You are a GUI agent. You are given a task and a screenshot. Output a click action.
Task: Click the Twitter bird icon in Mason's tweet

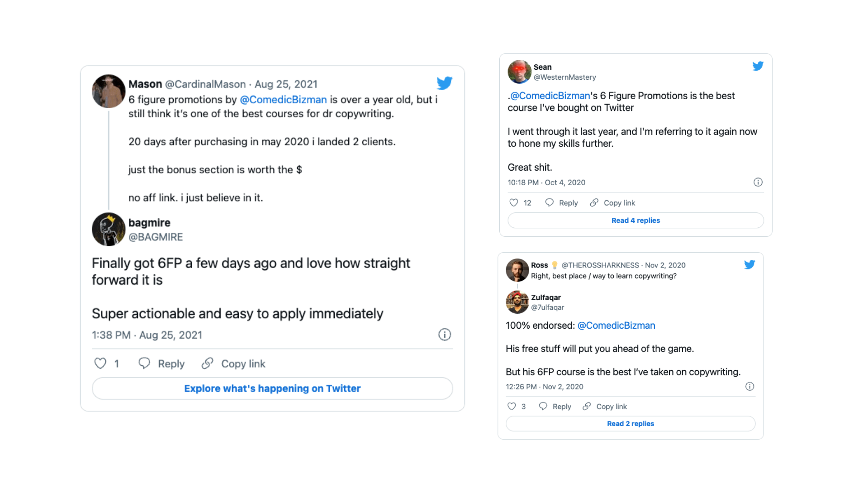tap(444, 83)
